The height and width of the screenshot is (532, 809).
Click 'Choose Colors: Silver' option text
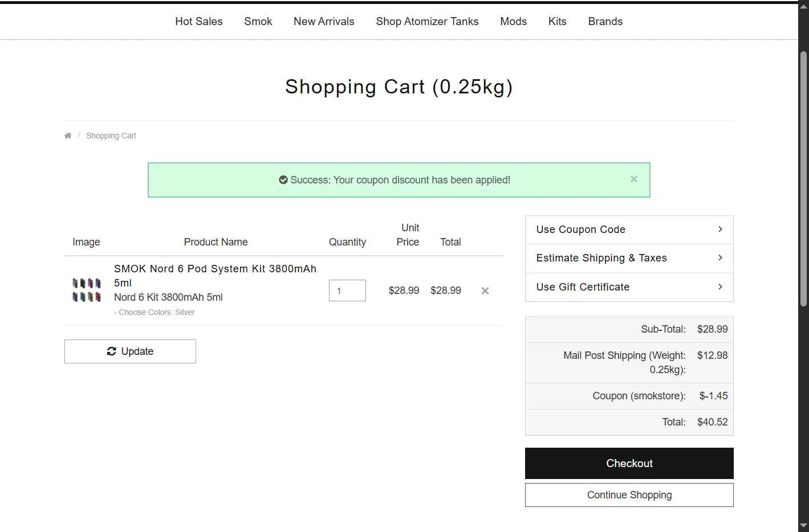click(155, 312)
